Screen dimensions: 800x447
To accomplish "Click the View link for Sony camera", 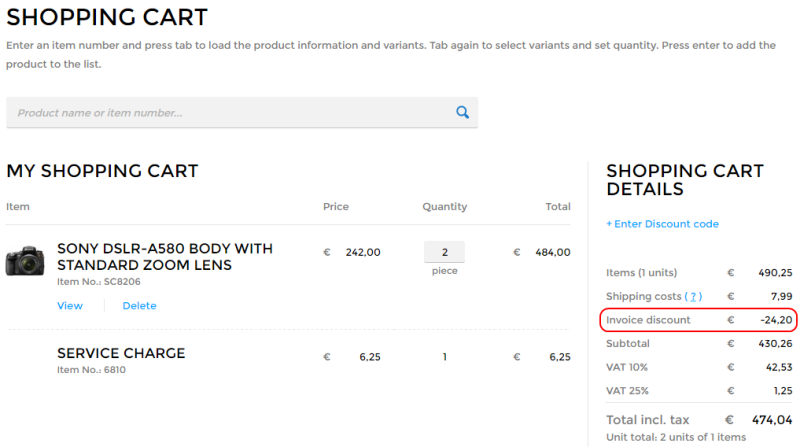I will tap(70, 306).
